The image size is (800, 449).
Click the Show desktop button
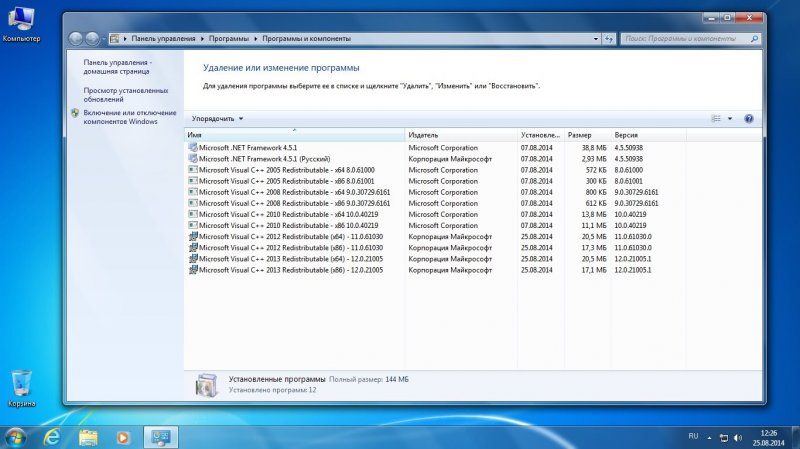click(x=796, y=438)
